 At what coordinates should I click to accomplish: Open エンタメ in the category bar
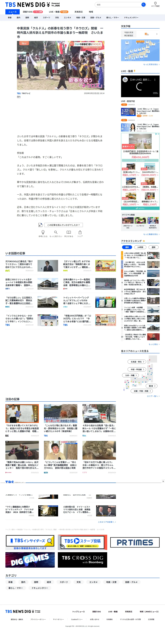click(x=67, y=17)
